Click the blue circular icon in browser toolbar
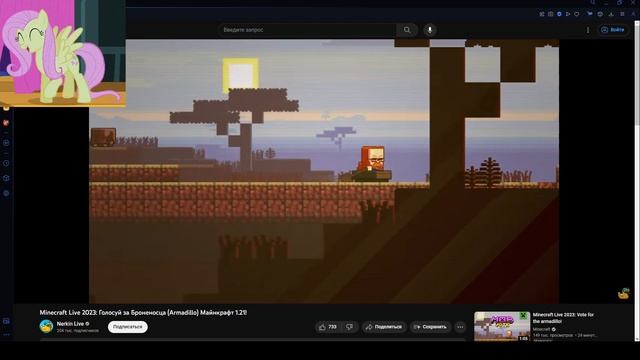This screenshot has height=360, width=640. point(559,14)
